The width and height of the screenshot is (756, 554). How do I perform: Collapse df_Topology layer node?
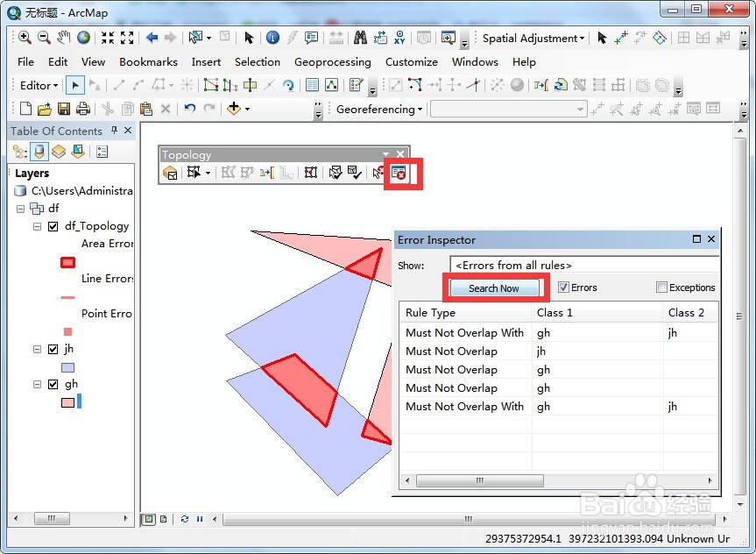(37, 226)
